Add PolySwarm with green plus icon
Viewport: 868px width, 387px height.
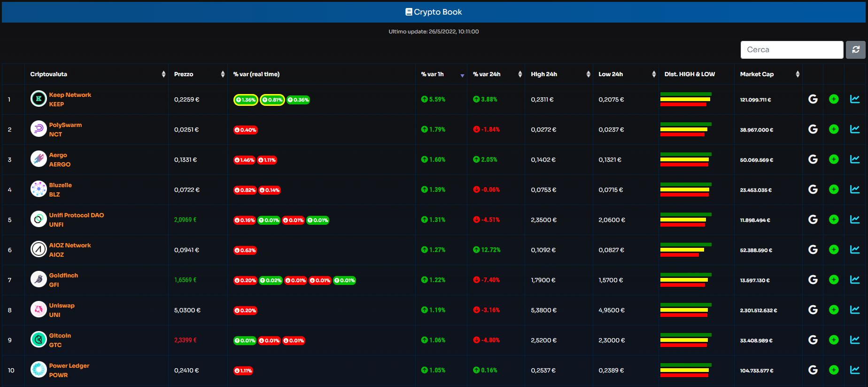tap(834, 129)
